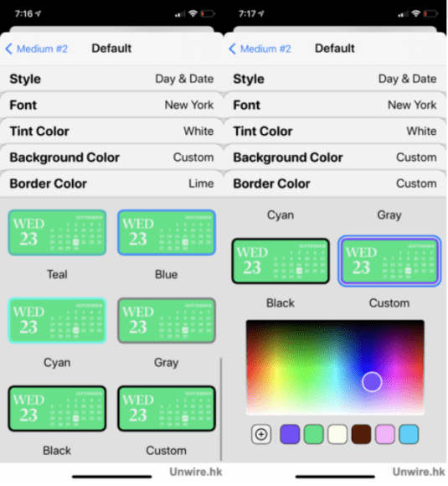Go back to Medium #2 in right screen
Image resolution: width=448 pixels, height=486 pixels.
click(x=260, y=49)
